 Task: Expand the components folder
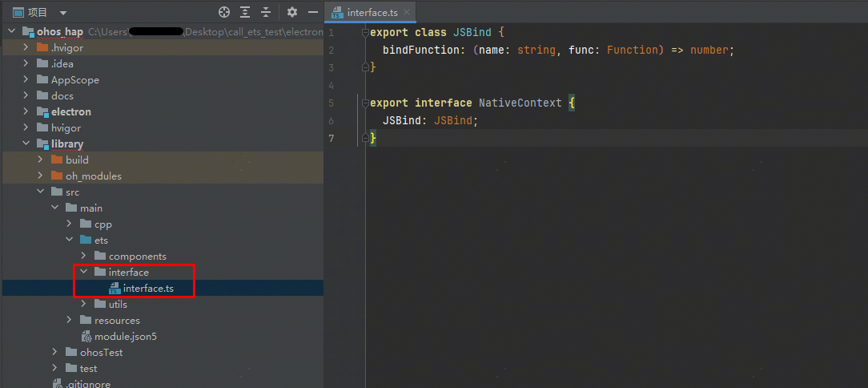tap(83, 257)
